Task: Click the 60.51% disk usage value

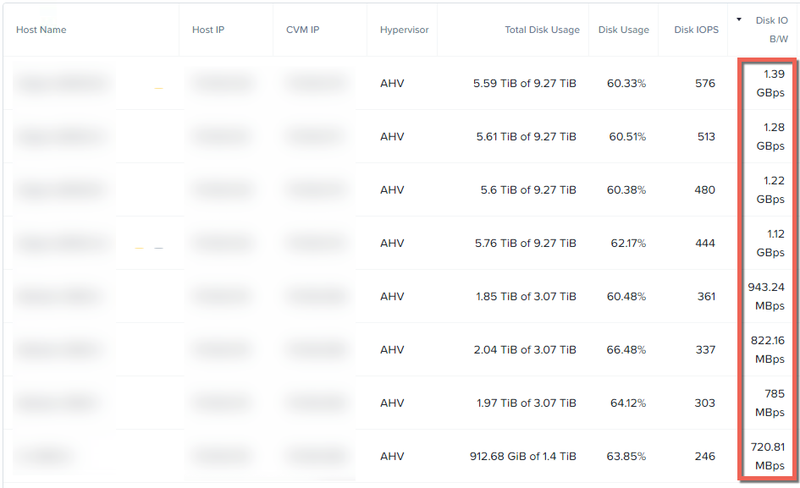Action: click(x=627, y=136)
